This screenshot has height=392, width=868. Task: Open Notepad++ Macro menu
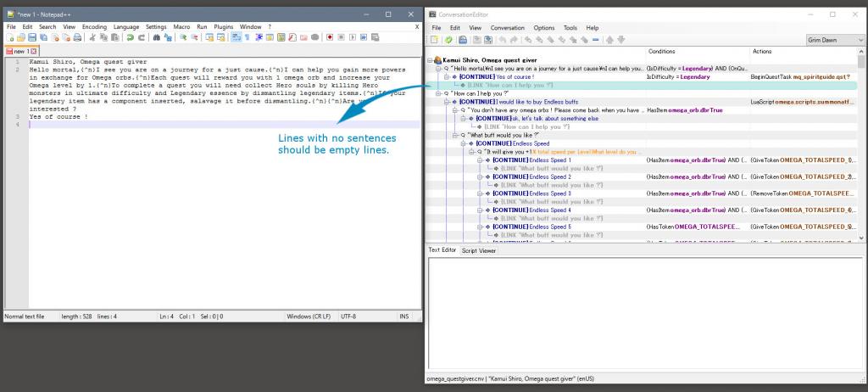click(181, 26)
